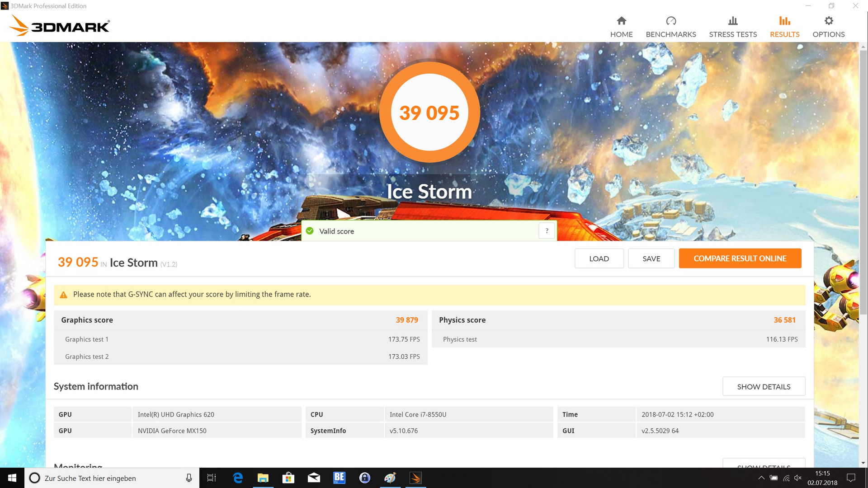
Task: Launch 3DMark from the taskbar icon
Action: point(415,478)
